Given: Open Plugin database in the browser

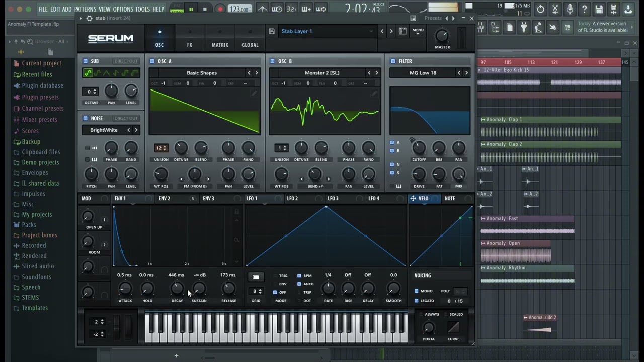Looking at the screenshot, I should pos(42,86).
